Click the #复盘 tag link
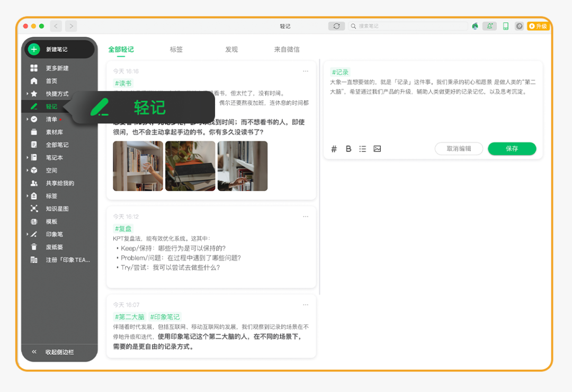This screenshot has width=572, height=392. [123, 229]
